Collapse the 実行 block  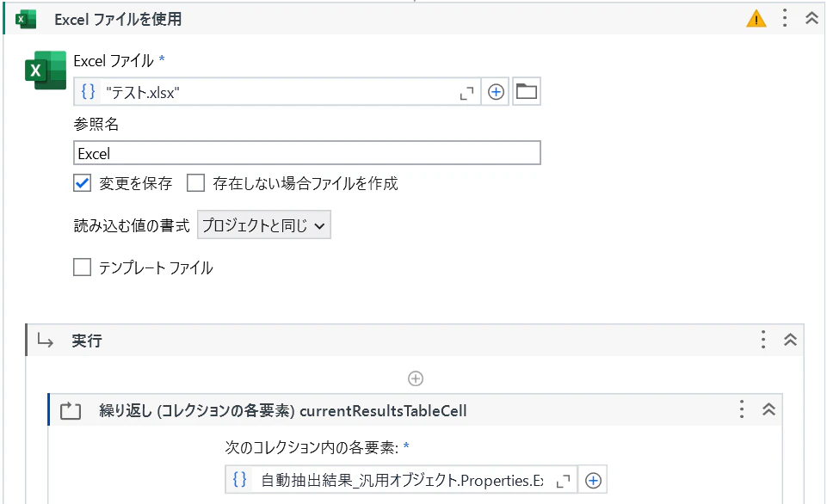[790, 340]
